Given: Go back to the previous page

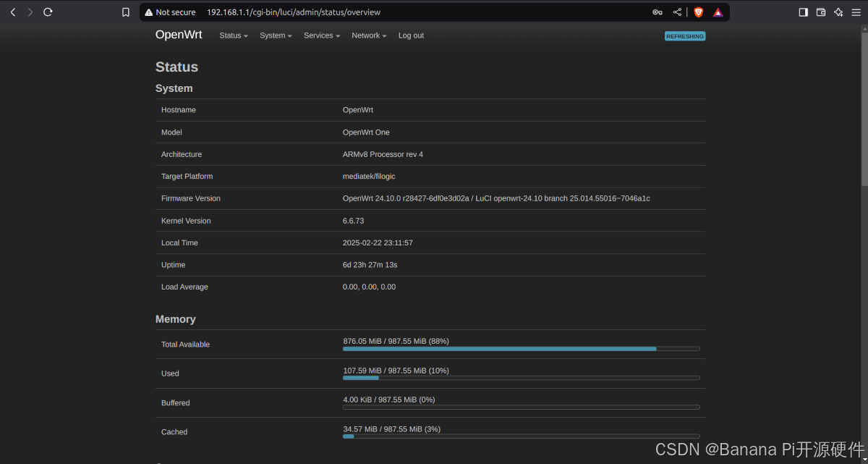Looking at the screenshot, I should point(12,12).
